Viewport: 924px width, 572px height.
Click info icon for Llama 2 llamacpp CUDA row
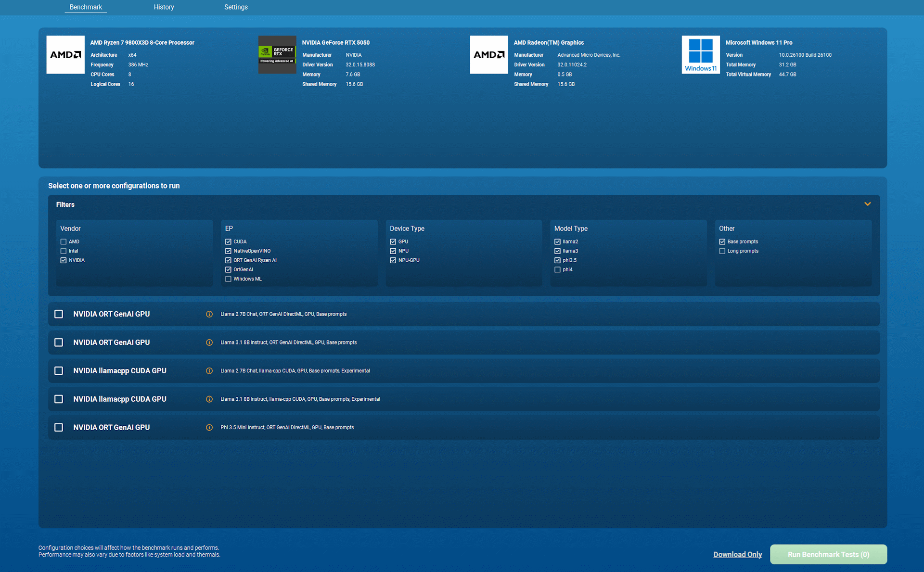pyautogui.click(x=209, y=371)
